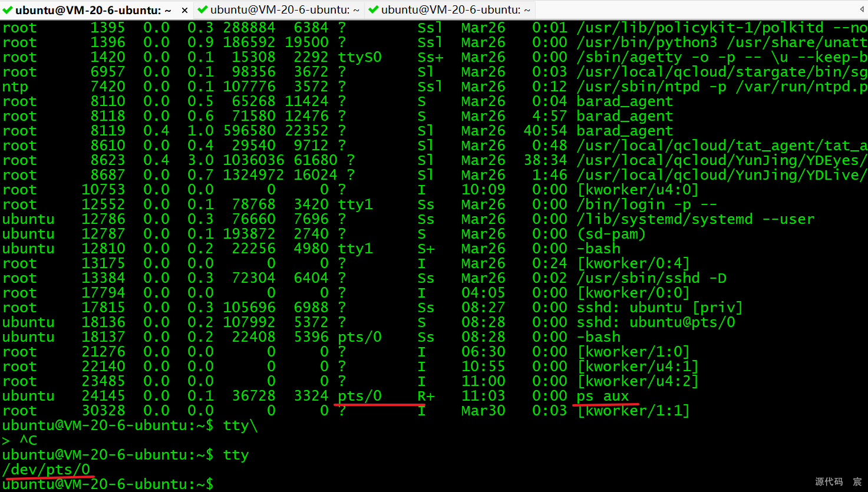Select PID 30328 in the last process row

(x=104, y=411)
